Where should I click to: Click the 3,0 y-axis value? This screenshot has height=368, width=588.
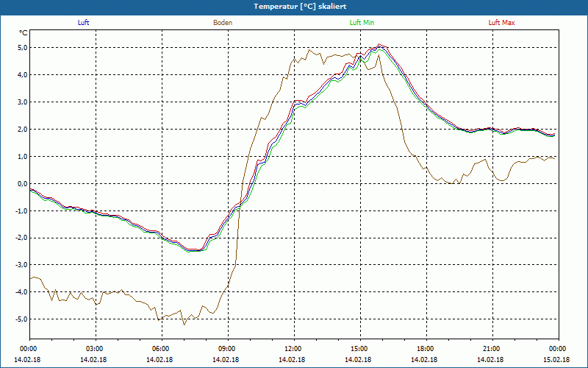(x=23, y=102)
